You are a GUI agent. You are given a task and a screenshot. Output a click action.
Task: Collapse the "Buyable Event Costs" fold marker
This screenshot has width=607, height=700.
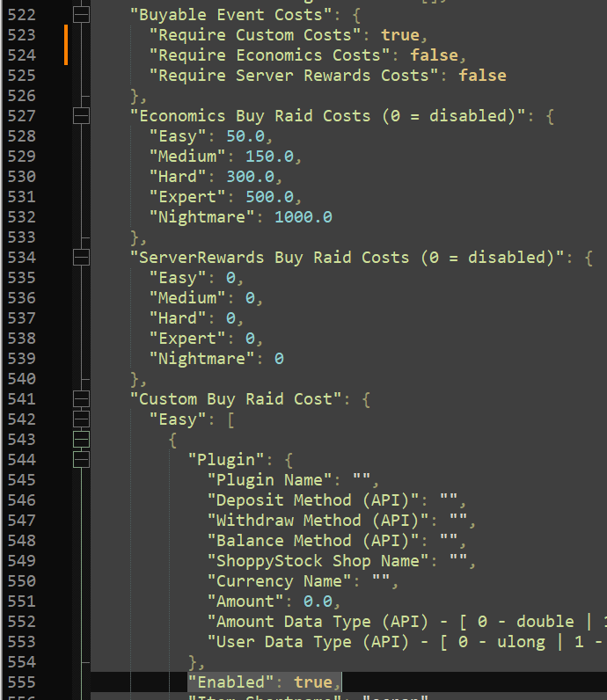81,15
